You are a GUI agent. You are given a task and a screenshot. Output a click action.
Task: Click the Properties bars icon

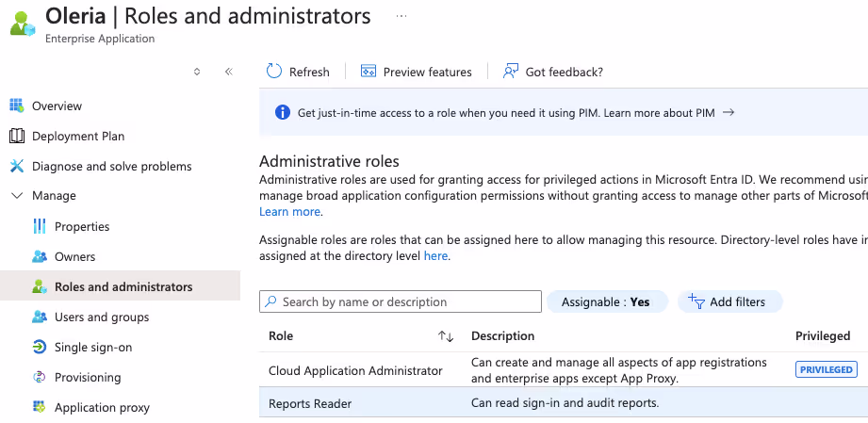click(40, 226)
